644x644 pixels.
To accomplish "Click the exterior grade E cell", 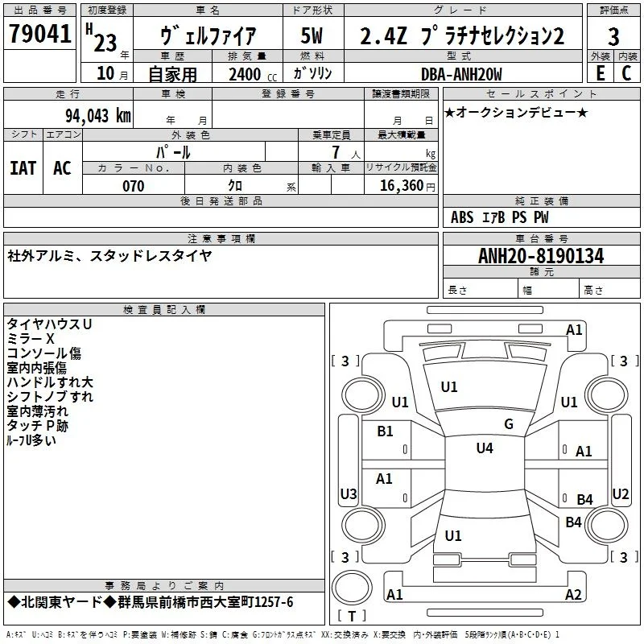I will pyautogui.click(x=601, y=73).
